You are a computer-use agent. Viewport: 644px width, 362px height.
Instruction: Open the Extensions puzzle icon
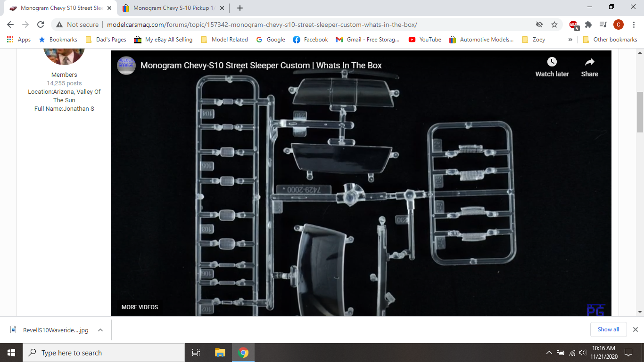[588, 25]
